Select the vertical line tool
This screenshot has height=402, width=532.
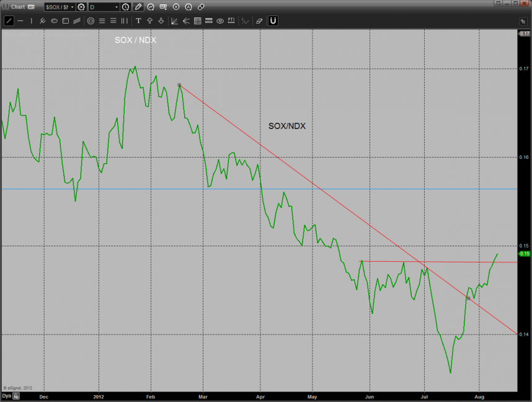pyautogui.click(x=31, y=21)
